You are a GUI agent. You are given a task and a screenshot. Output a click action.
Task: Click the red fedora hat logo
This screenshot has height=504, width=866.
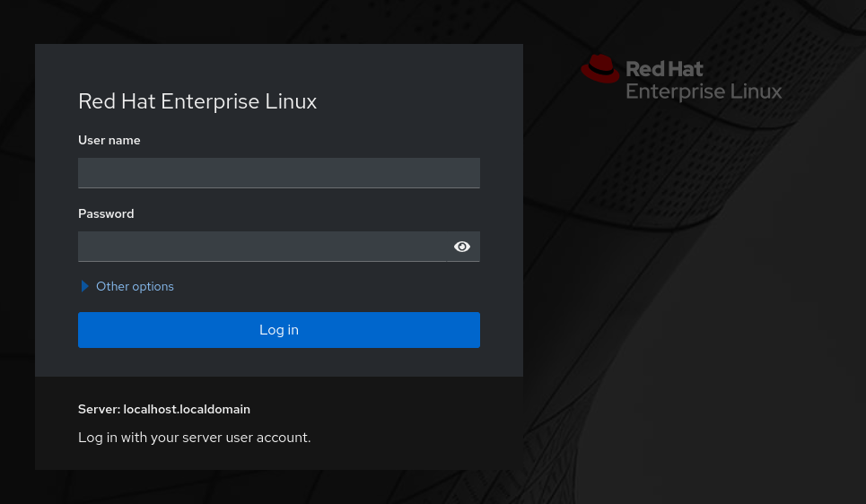[x=599, y=68]
